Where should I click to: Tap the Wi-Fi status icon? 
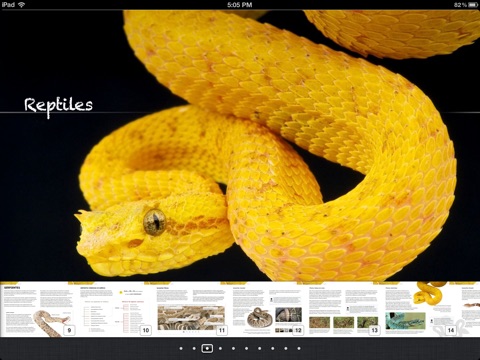click(22, 5)
